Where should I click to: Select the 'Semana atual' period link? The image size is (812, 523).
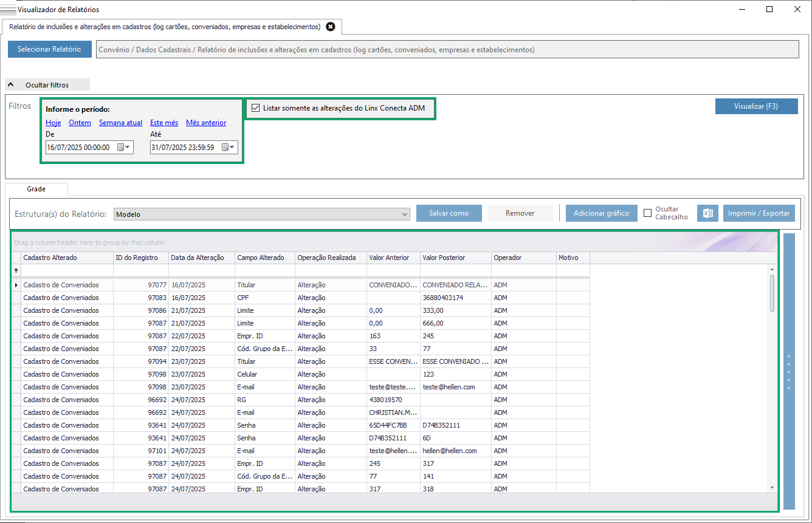click(x=120, y=123)
